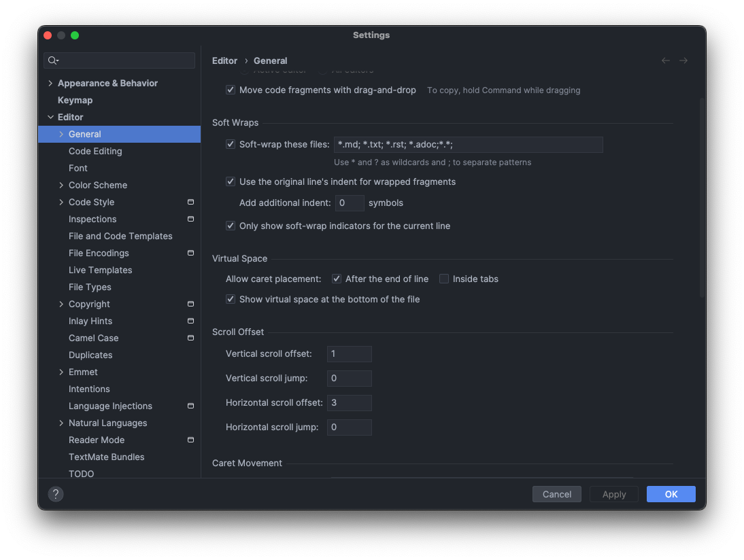Click the Vertical scroll offset field
Viewport: 744px width, 560px height.
point(349,353)
